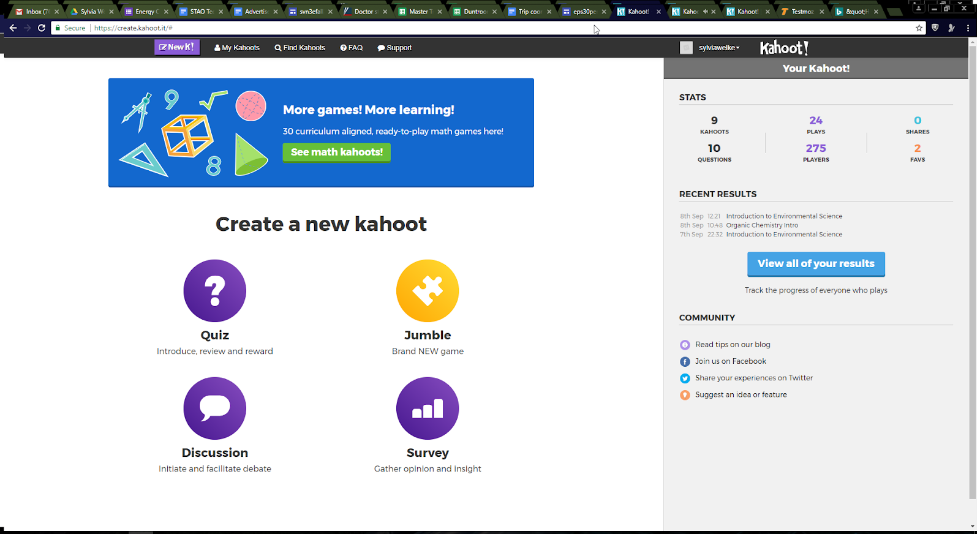Viewport: 980px width, 534px height.
Task: Click the Survey label text
Action: click(428, 453)
